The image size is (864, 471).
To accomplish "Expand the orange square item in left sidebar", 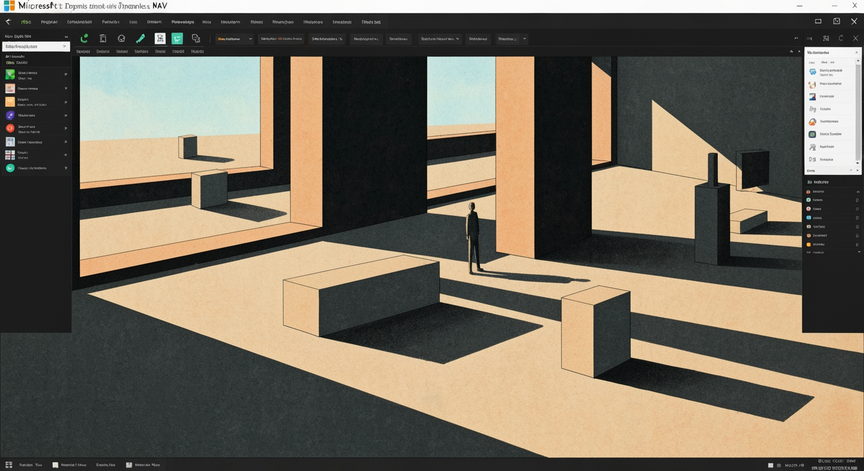I will pyautogui.click(x=66, y=102).
